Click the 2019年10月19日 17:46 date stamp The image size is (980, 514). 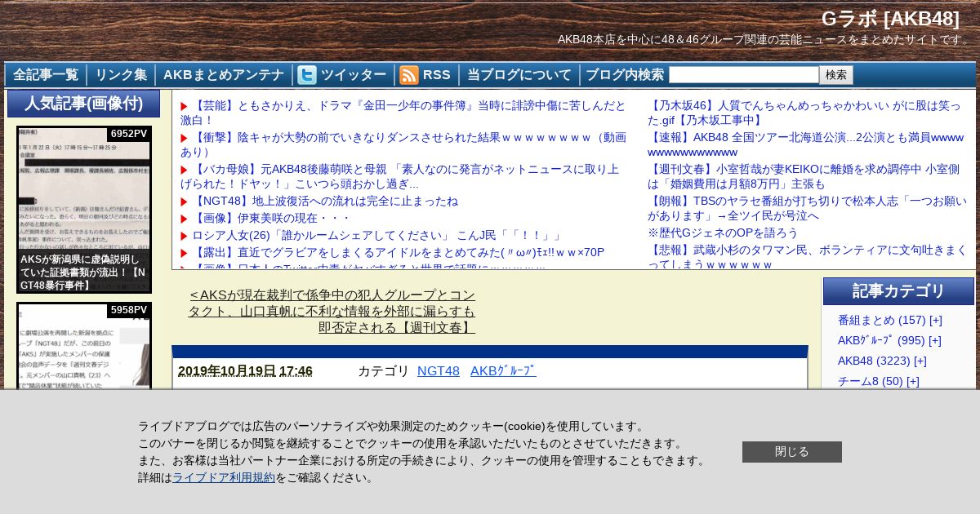[x=245, y=370]
